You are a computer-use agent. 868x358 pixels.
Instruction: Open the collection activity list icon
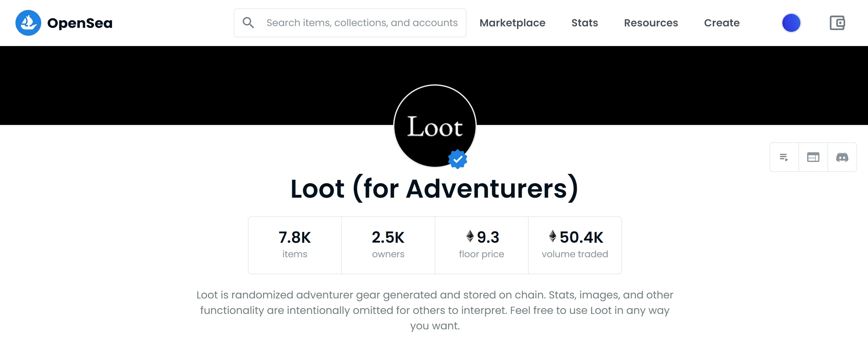click(784, 157)
